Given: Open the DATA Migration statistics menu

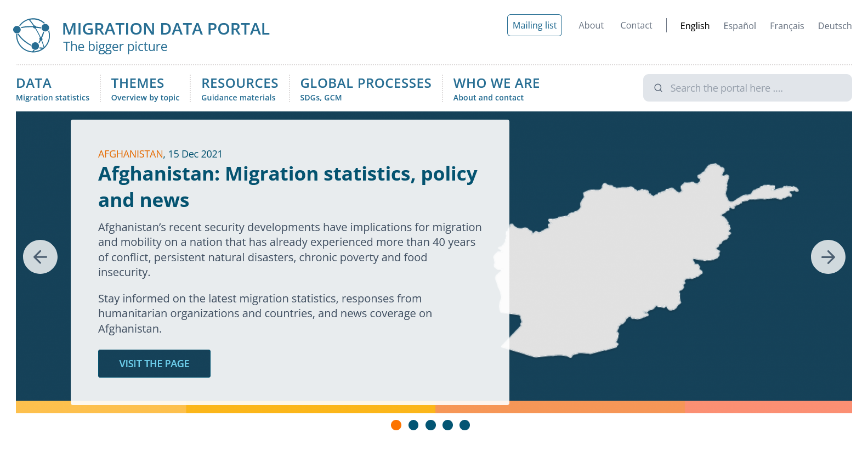Looking at the screenshot, I should point(52,89).
